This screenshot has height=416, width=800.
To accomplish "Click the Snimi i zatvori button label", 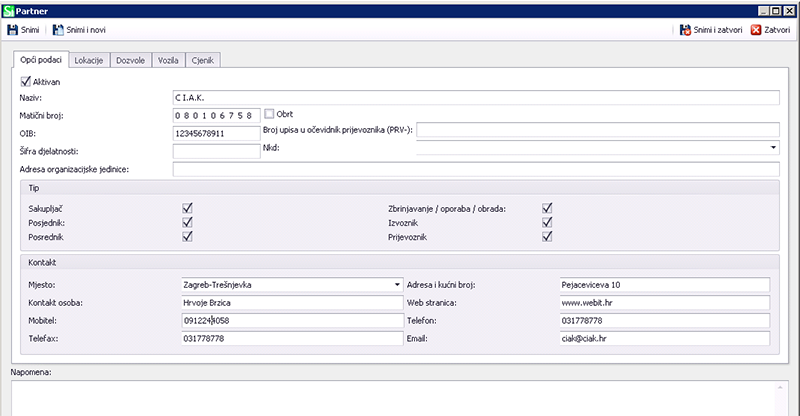I will [718, 30].
